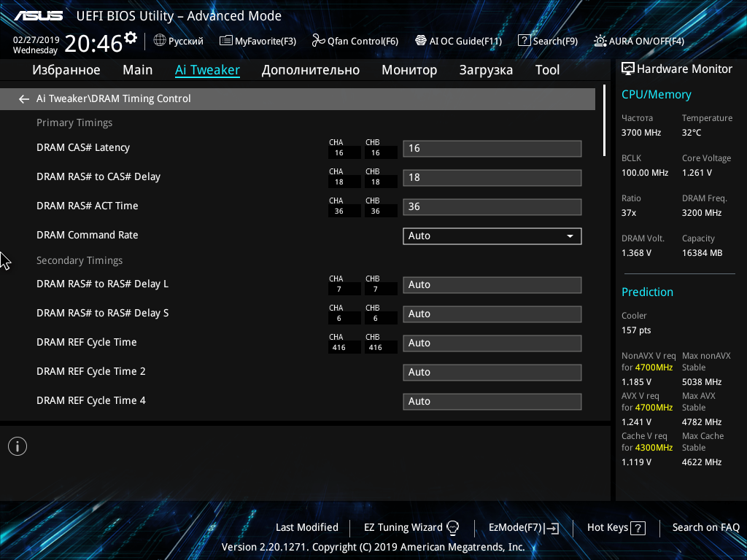Switch to Main tab
The image size is (747, 560).
pos(138,70)
